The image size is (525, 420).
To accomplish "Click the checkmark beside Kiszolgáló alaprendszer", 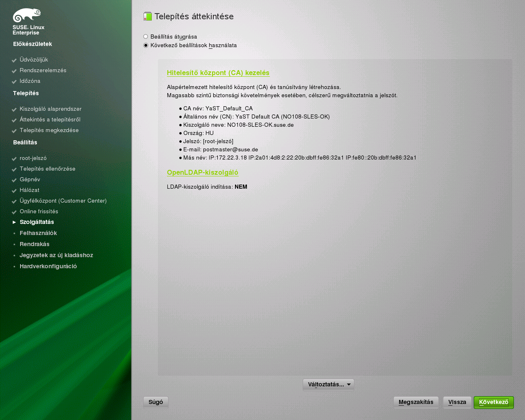I will 14,110.
